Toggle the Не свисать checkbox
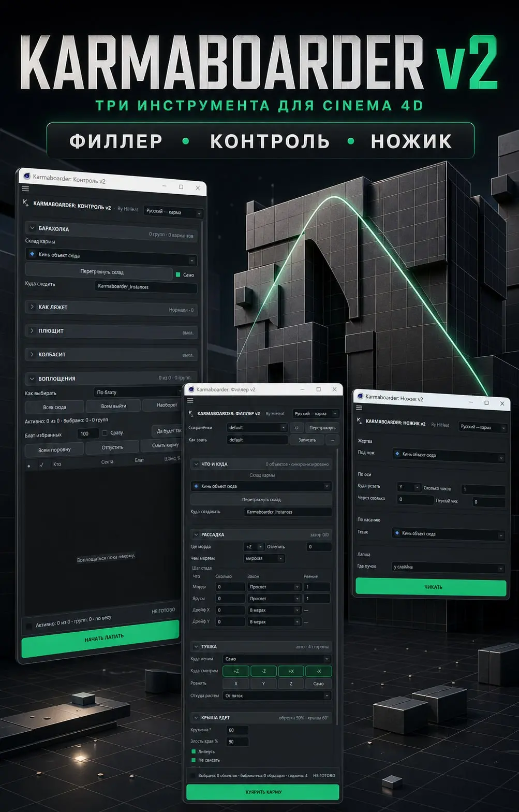This screenshot has height=812, width=519. [x=194, y=760]
